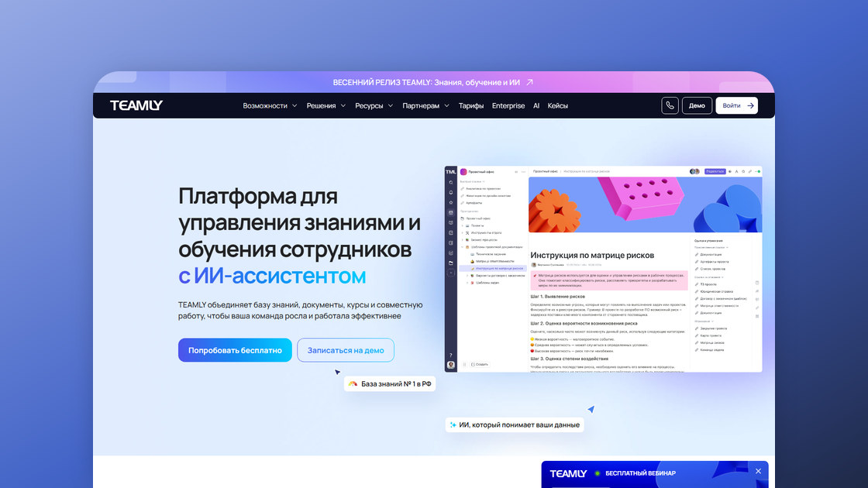Click the TEAMLY logo in webinar banner
Viewport: 868px width, 488px height.
pyautogui.click(x=568, y=473)
